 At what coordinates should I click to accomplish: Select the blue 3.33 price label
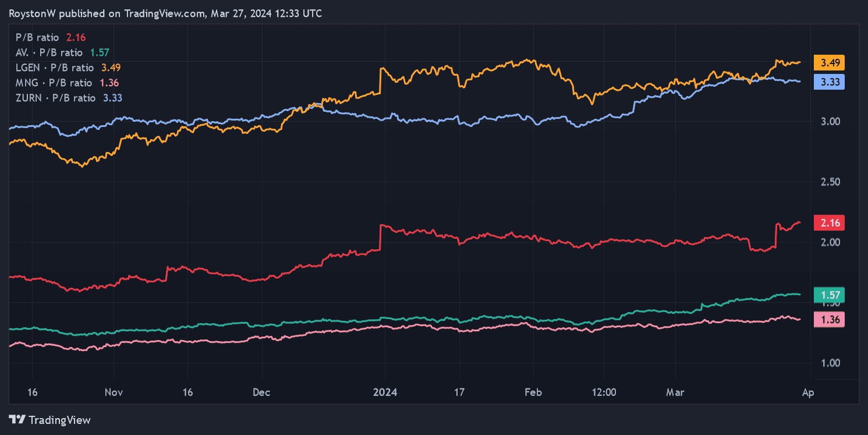click(x=829, y=82)
